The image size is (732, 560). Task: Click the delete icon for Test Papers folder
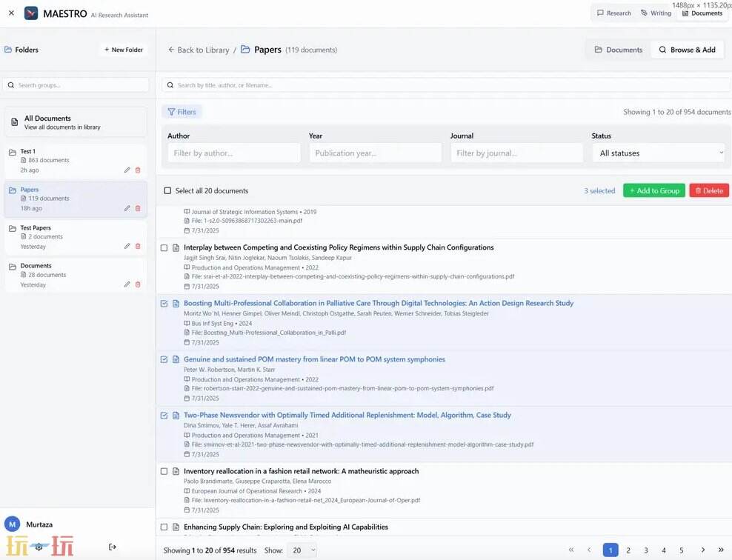(138, 247)
